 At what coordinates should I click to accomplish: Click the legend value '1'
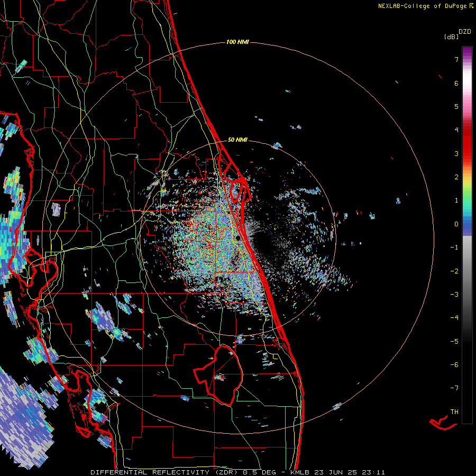tap(456, 200)
